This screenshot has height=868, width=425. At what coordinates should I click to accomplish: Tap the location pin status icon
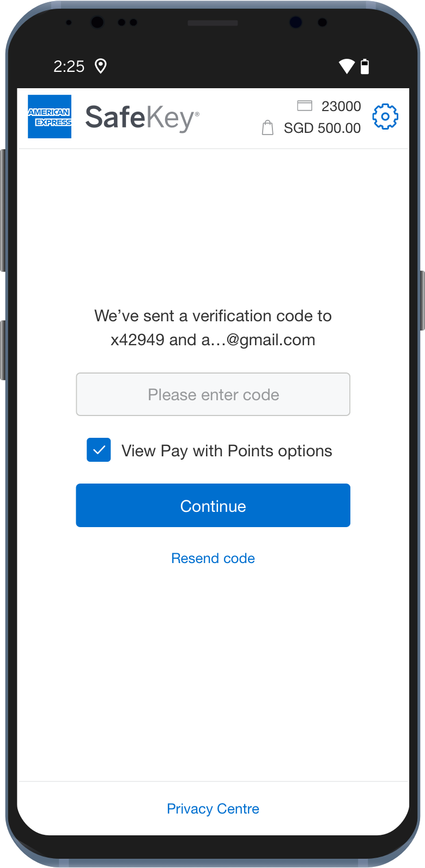tap(100, 66)
